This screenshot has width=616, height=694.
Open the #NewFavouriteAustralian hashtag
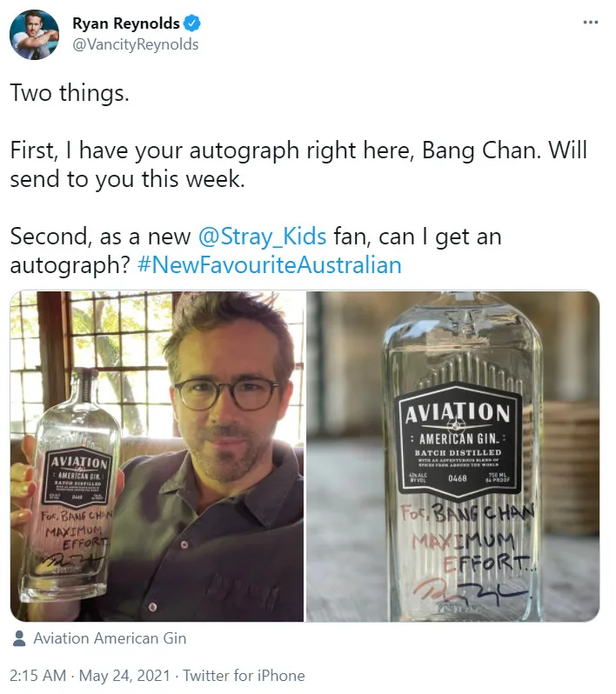click(x=270, y=264)
